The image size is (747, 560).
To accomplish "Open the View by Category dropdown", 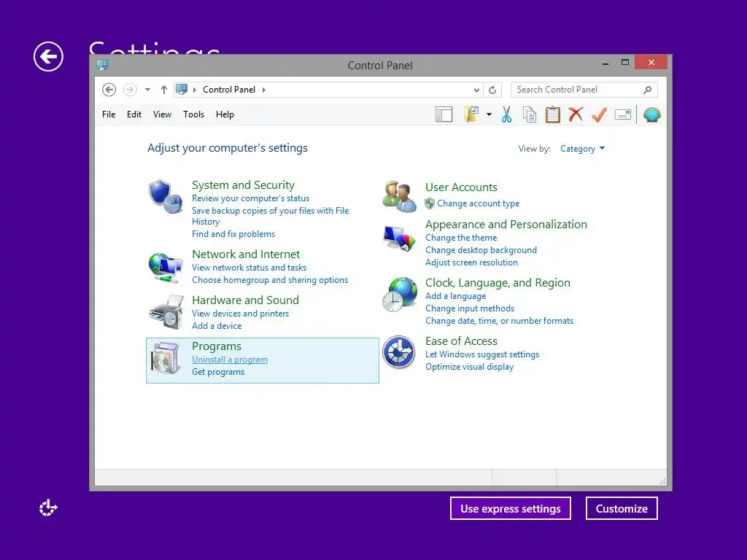I will tap(582, 149).
